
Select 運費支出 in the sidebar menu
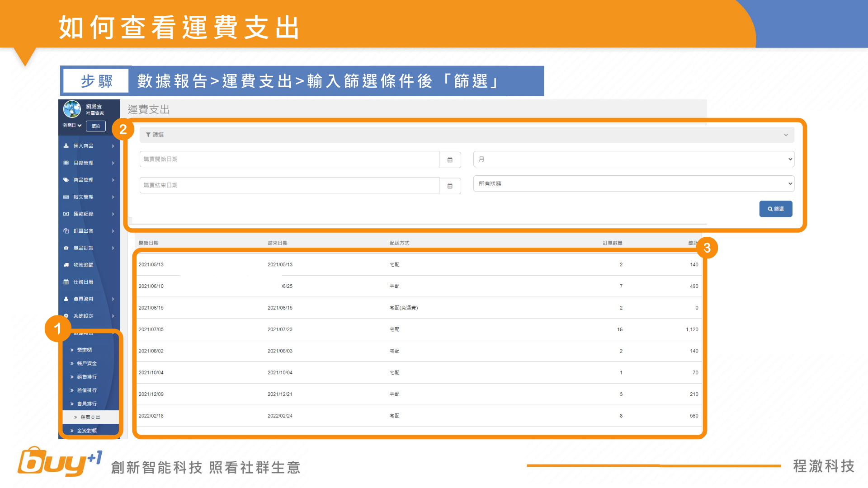click(90, 417)
